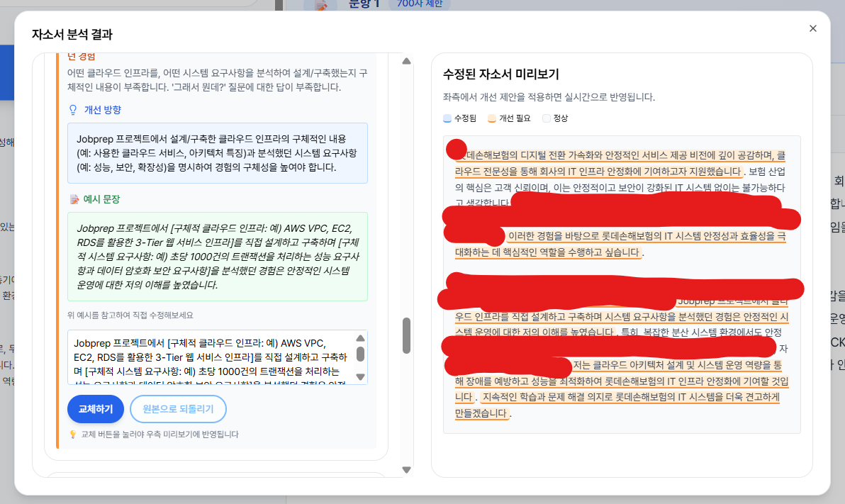Click the left panel scroll down arrow
The width and height of the screenshot is (845, 504).
[x=406, y=470]
